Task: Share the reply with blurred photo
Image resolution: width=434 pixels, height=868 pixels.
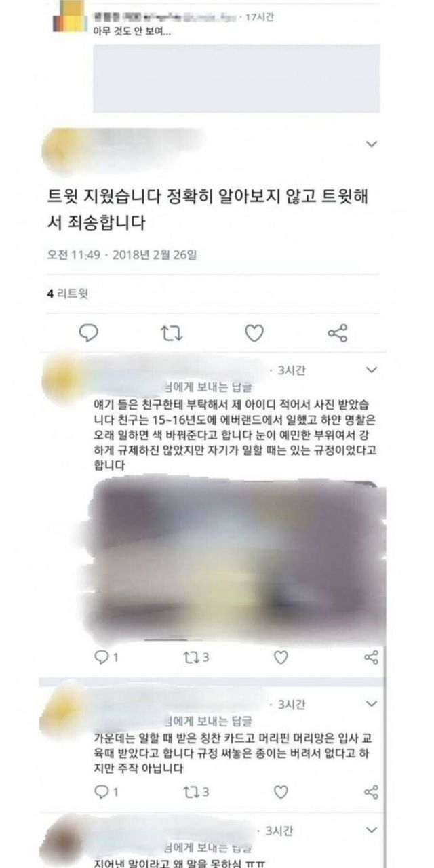Action: 372,656
